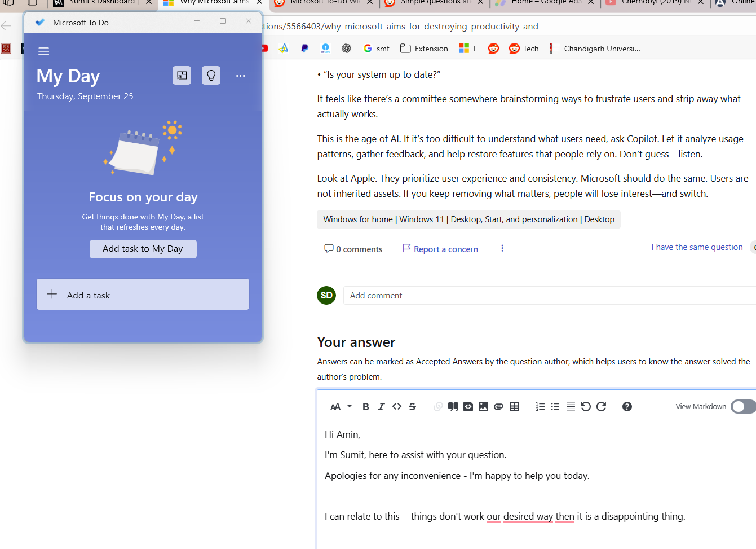Open the L Microsoft bookmark
Screen dimensions: 756x549
[468, 49]
